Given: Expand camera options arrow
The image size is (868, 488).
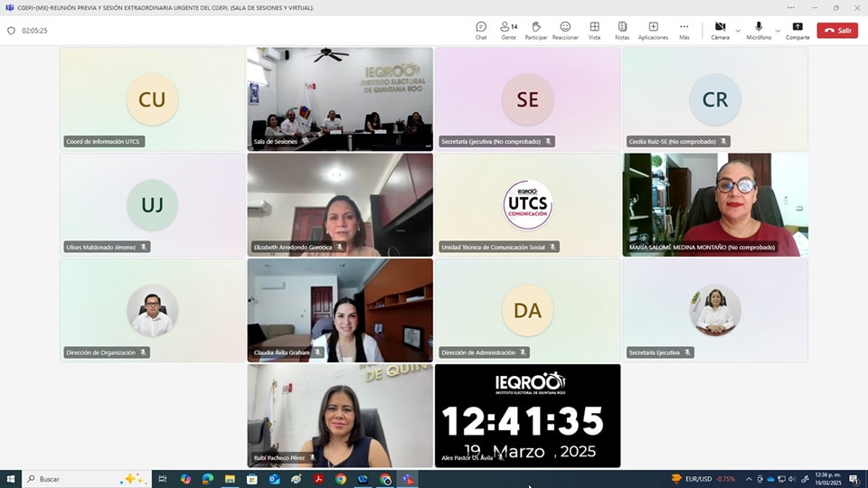Looking at the screenshot, I should click(738, 31).
